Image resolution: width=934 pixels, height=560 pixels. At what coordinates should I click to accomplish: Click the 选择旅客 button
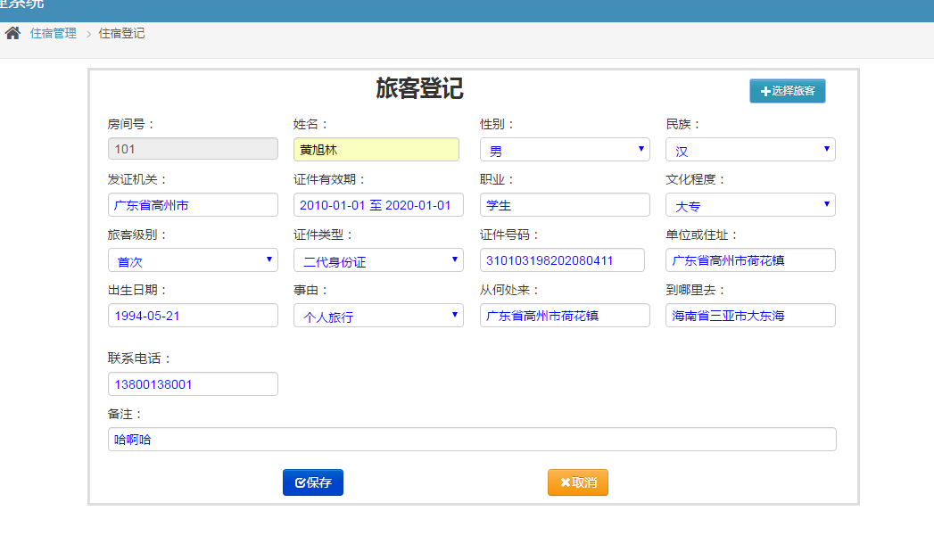787,91
